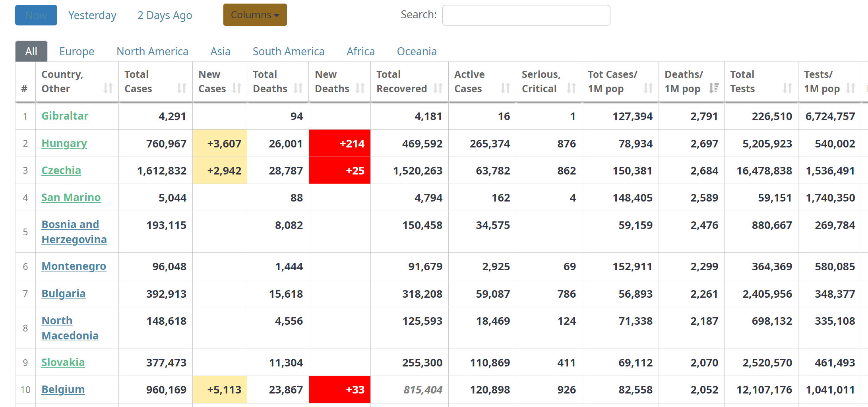This screenshot has height=407, width=868.
Task: Open the Bulgaria country link
Action: click(63, 294)
